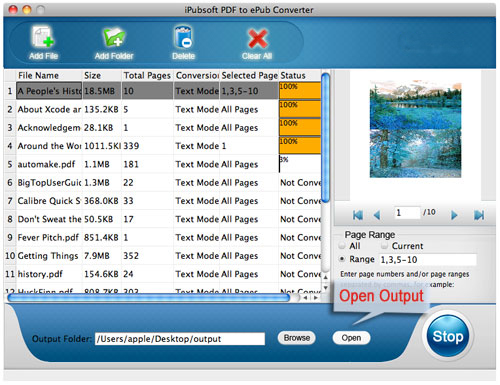This screenshot has width=500, height=385.
Task: Click Not Converted status for Fever Pitch.pdf
Action: coord(300,238)
